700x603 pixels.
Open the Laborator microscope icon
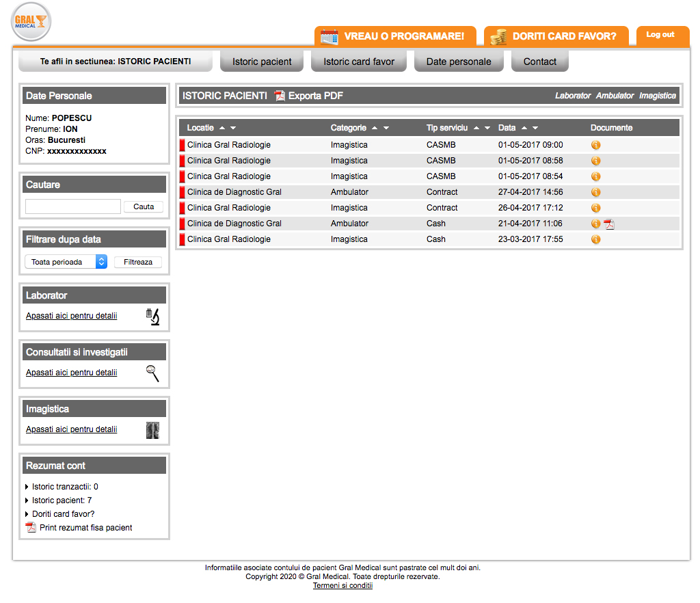pyautogui.click(x=152, y=317)
